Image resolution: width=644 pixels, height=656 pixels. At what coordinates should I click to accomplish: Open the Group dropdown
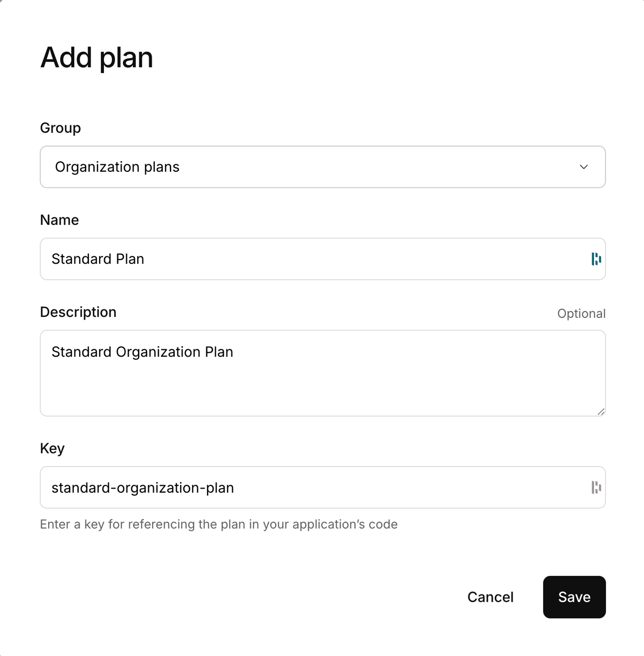321,167
